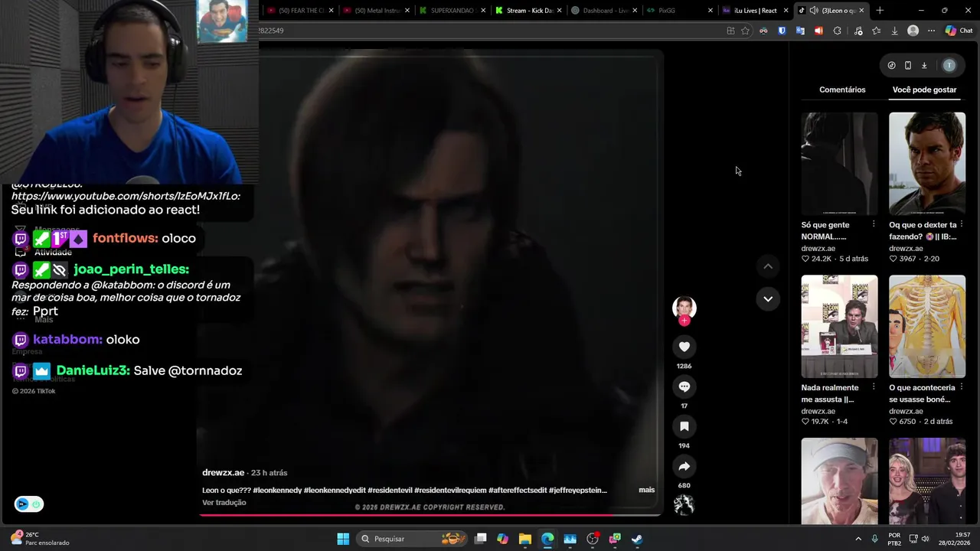Follow drewzx.ae via red plus badge
The image size is (980, 551).
click(x=684, y=321)
